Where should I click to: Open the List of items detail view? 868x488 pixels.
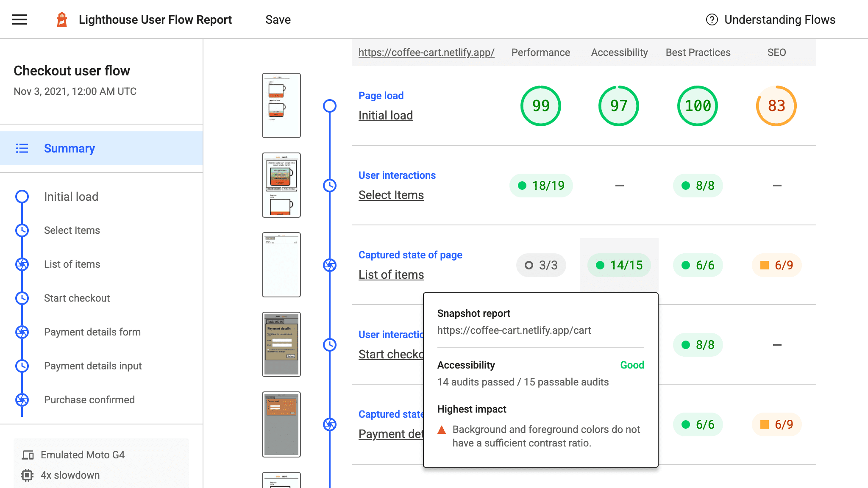pos(390,274)
